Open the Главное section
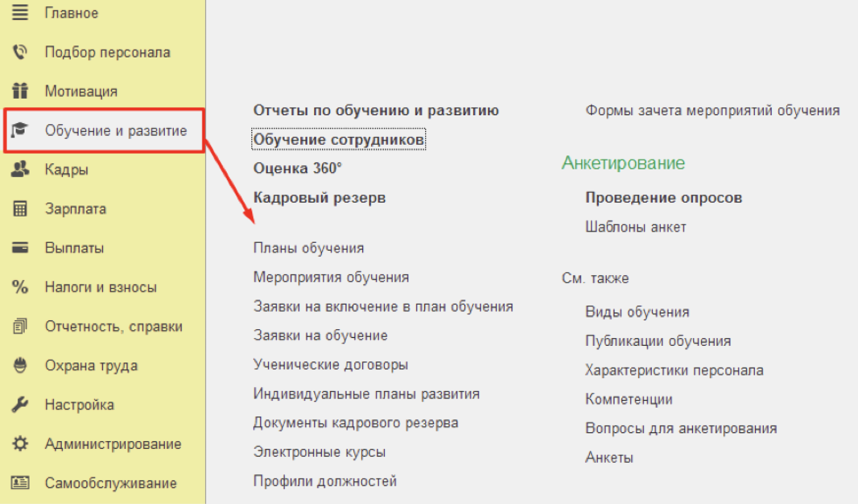This screenshot has width=858, height=504. 71,13
